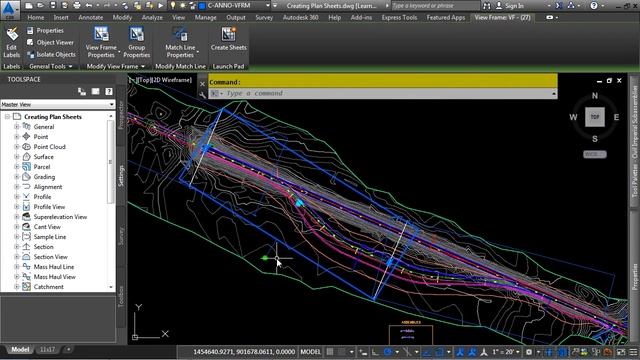
Task: Open the C-ANNO-VFRM layer dropdown
Action: pyautogui.click(x=268, y=6)
